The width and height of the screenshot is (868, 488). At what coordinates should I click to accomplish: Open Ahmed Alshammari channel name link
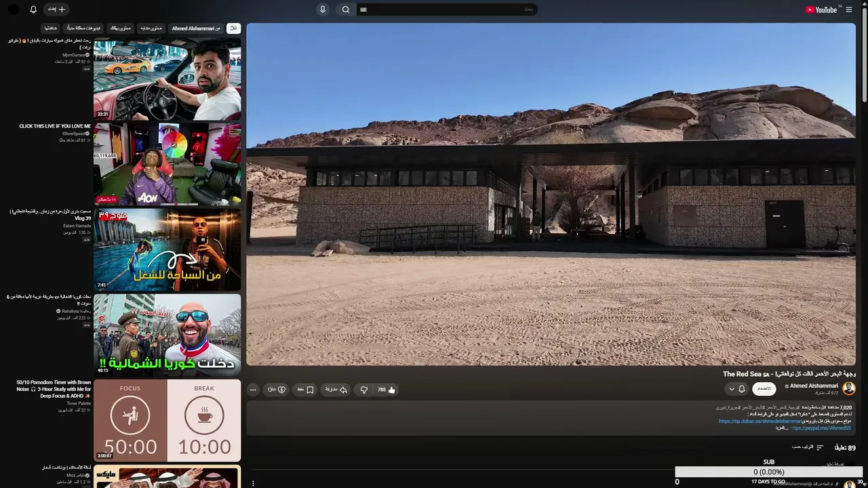[x=814, y=386]
